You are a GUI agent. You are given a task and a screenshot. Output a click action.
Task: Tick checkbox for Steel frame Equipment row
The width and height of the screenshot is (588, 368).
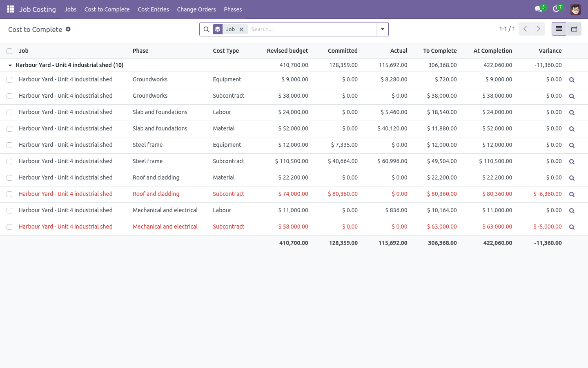pos(9,145)
